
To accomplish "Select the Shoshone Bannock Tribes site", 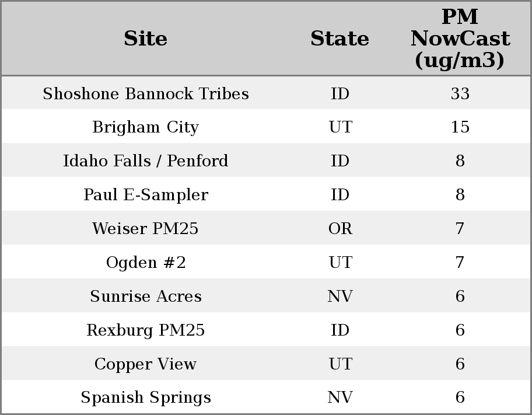I will point(146,94).
